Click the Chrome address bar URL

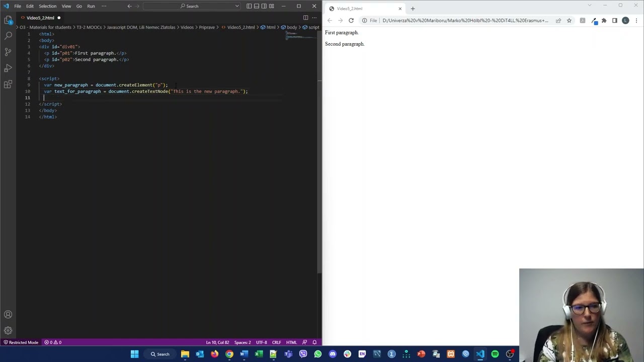click(465, 21)
